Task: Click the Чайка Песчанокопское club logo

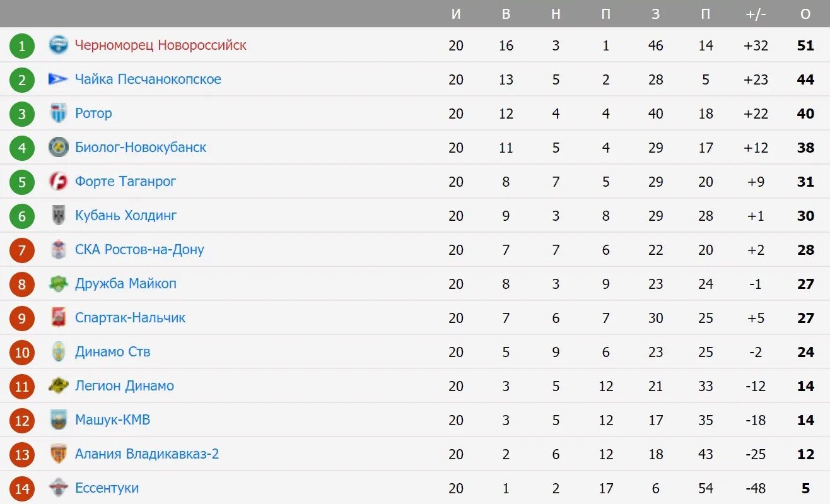Action: 58,79
